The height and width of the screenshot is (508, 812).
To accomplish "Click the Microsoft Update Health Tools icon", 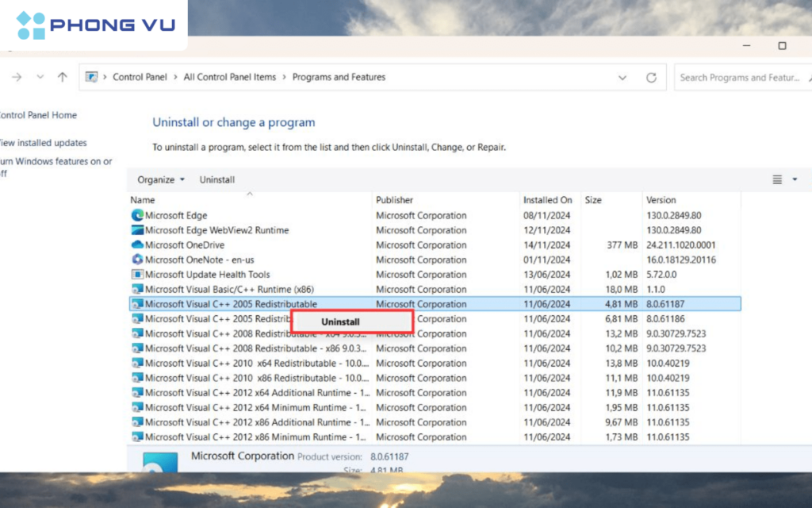I will coord(139,274).
